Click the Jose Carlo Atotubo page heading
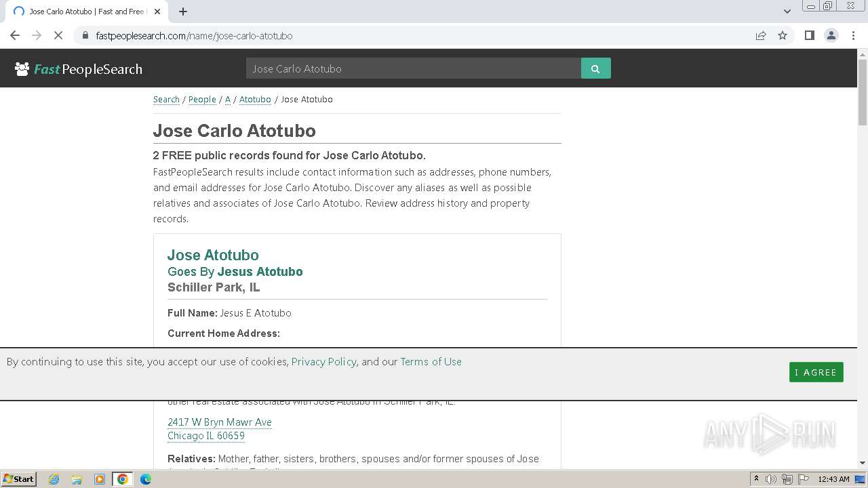Image resolution: width=868 pixels, height=488 pixels. pos(234,131)
